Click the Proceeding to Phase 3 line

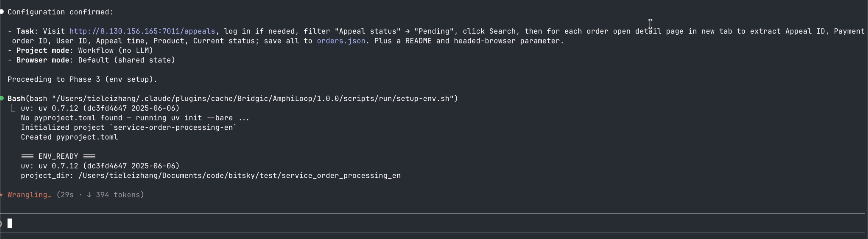[82, 79]
